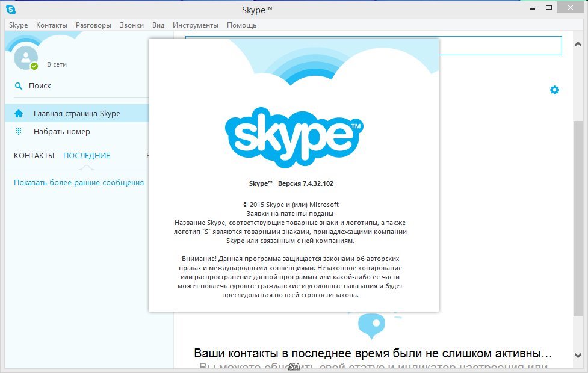Viewport: 588px width, 373px height.
Task: Open the Помощь menu
Action: (241, 25)
